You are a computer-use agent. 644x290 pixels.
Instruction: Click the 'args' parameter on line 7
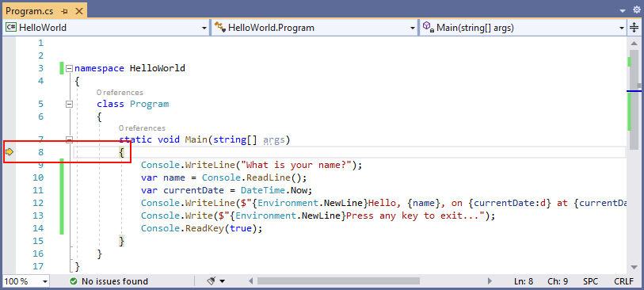(274, 140)
